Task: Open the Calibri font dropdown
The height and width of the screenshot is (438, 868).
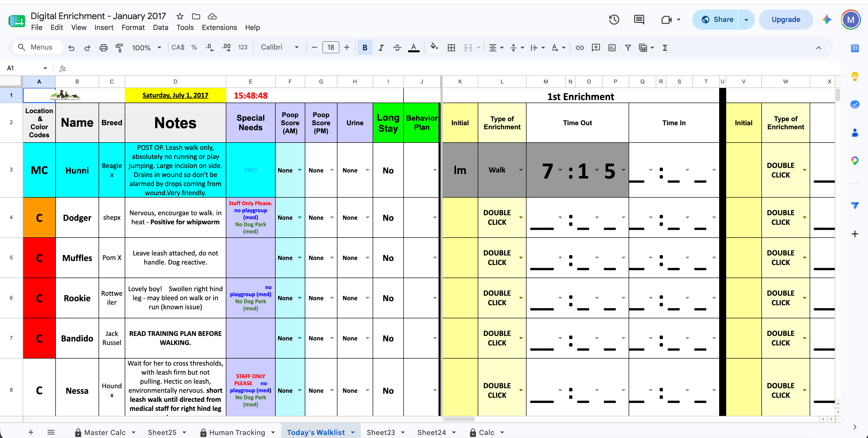Action: pos(280,48)
